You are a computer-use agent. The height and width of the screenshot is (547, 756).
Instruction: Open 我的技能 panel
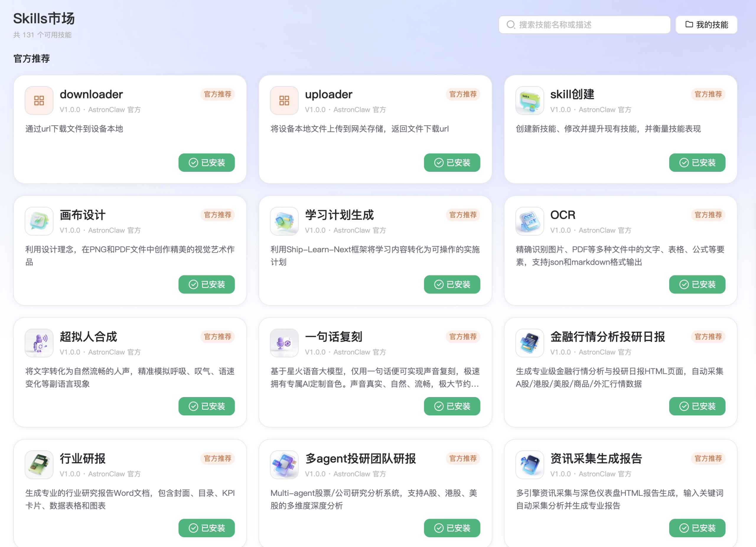[x=706, y=24]
